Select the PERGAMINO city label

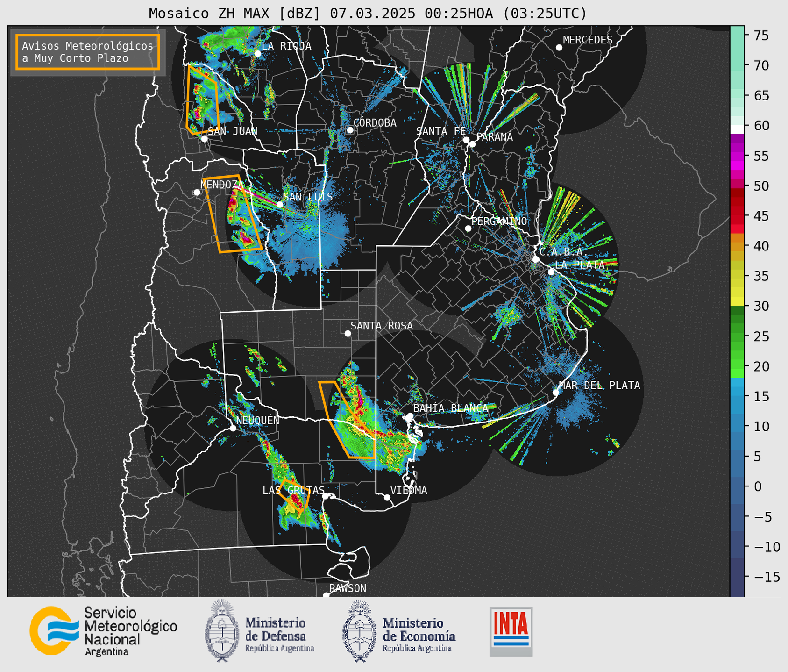pos(499,221)
